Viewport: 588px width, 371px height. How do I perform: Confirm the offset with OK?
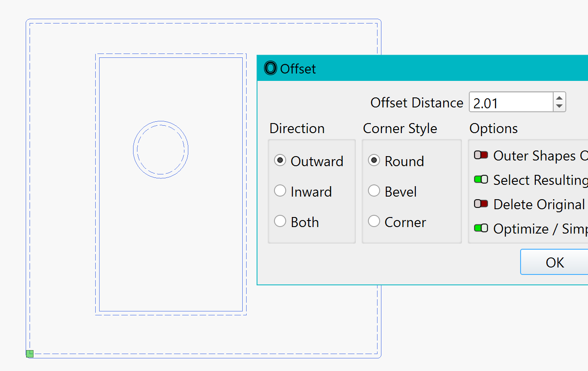pos(554,262)
